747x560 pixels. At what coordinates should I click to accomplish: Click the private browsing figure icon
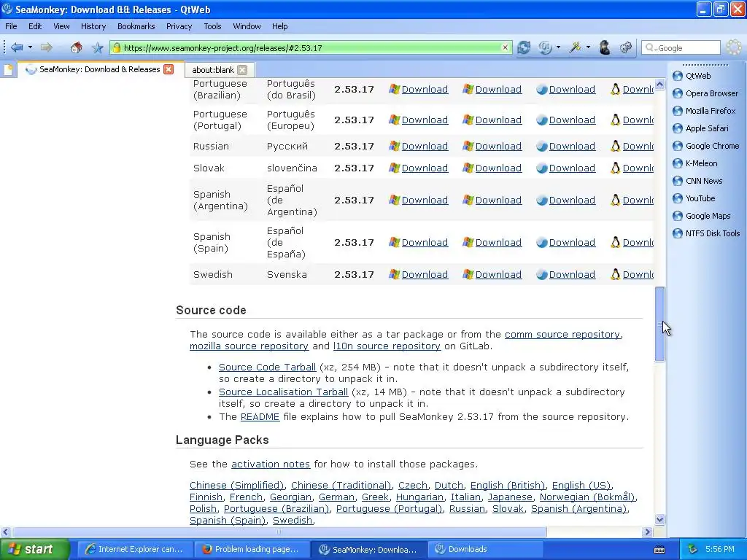coord(605,47)
